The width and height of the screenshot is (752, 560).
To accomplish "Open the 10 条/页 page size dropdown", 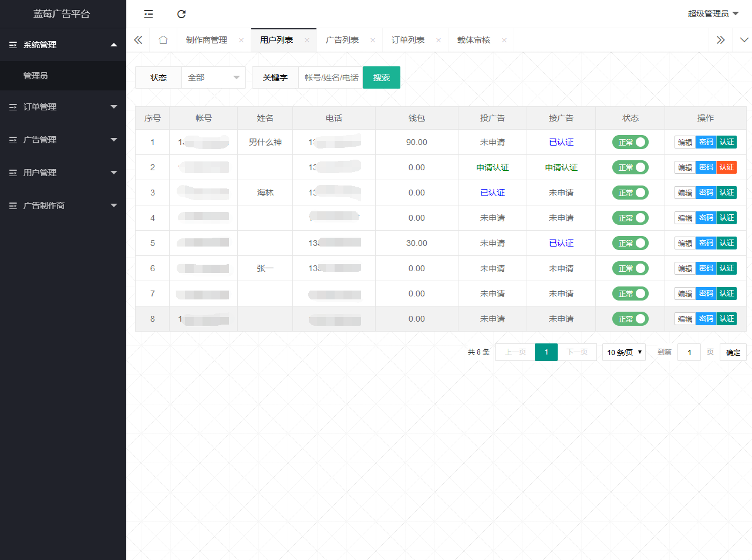I will [x=623, y=352].
